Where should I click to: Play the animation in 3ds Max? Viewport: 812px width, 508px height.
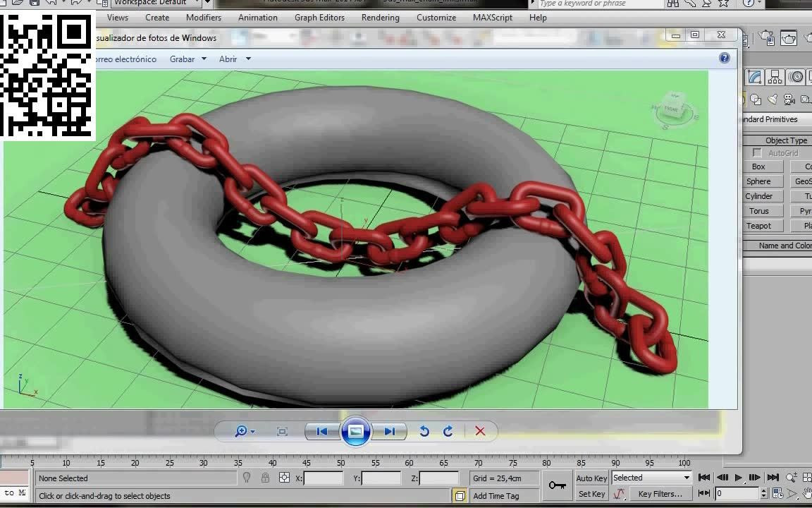[737, 478]
